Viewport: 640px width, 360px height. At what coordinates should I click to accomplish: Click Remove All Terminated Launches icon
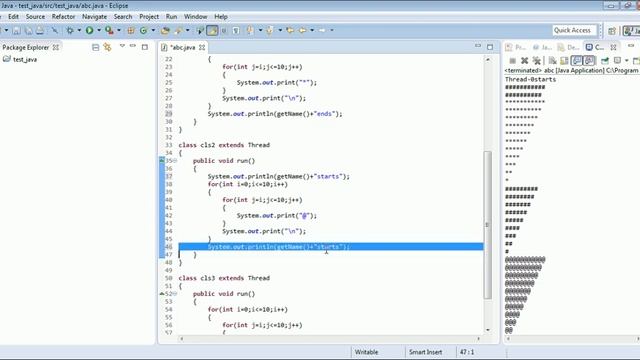point(537,61)
